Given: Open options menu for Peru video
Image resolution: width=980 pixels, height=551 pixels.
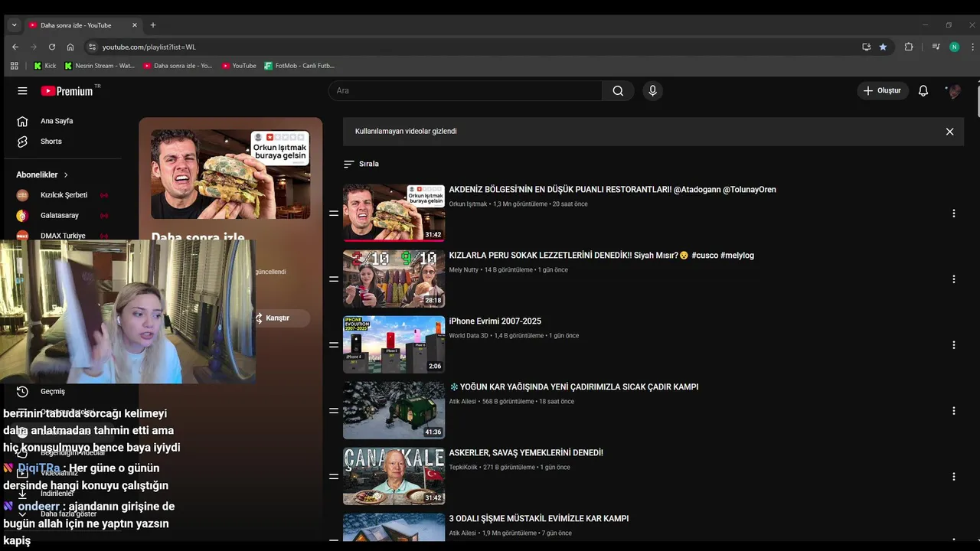Looking at the screenshot, I should [x=954, y=279].
